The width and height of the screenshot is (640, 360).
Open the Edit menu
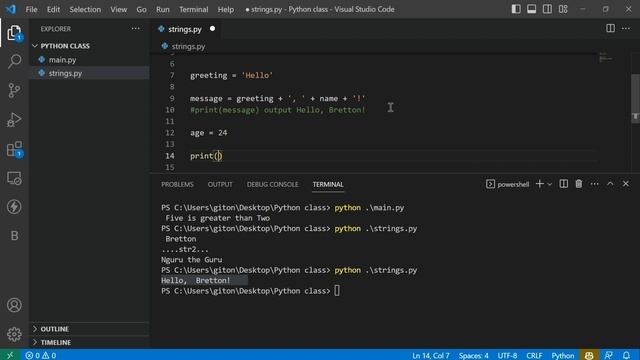point(53,9)
